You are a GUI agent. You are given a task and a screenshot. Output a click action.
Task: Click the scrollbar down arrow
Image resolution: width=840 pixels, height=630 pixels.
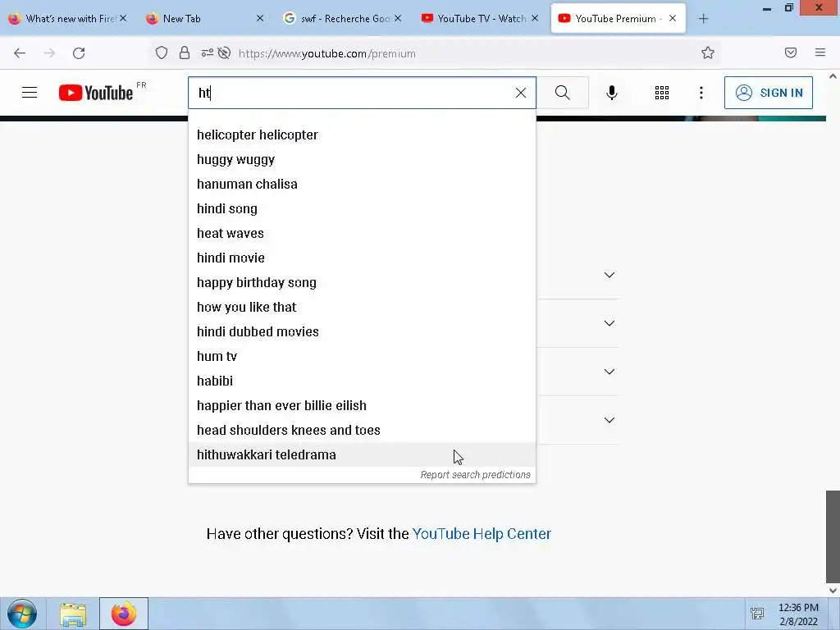coord(833,591)
